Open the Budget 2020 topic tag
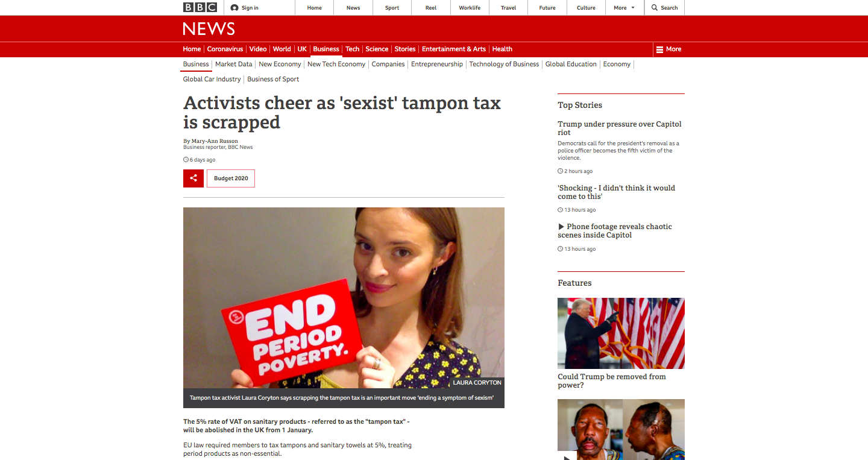This screenshot has height=460, width=868. click(x=231, y=178)
